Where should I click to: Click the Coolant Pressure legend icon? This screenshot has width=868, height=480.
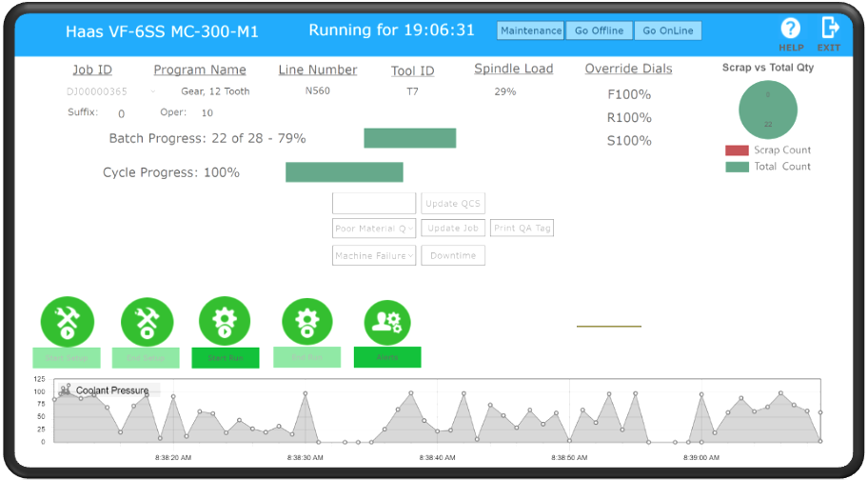[x=66, y=390]
